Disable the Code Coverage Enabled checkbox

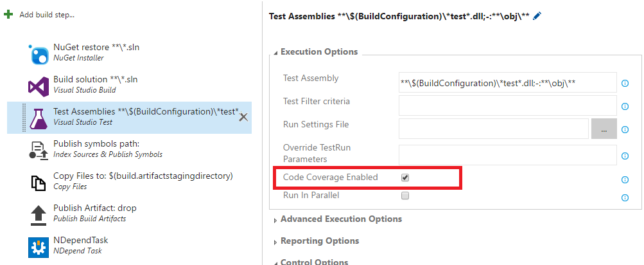(x=405, y=178)
